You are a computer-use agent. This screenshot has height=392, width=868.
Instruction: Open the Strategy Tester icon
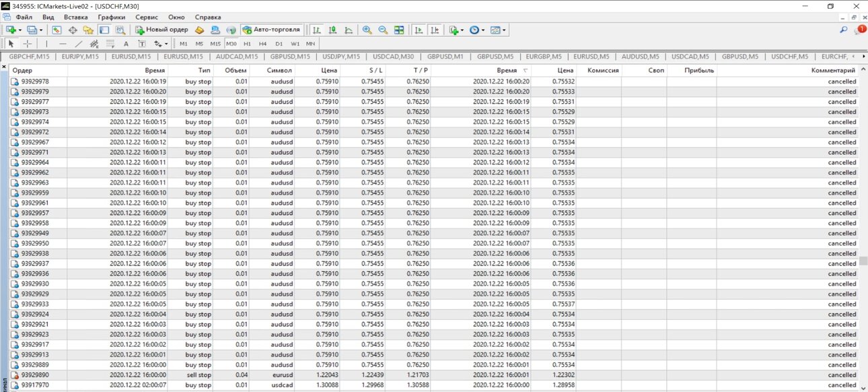point(120,30)
